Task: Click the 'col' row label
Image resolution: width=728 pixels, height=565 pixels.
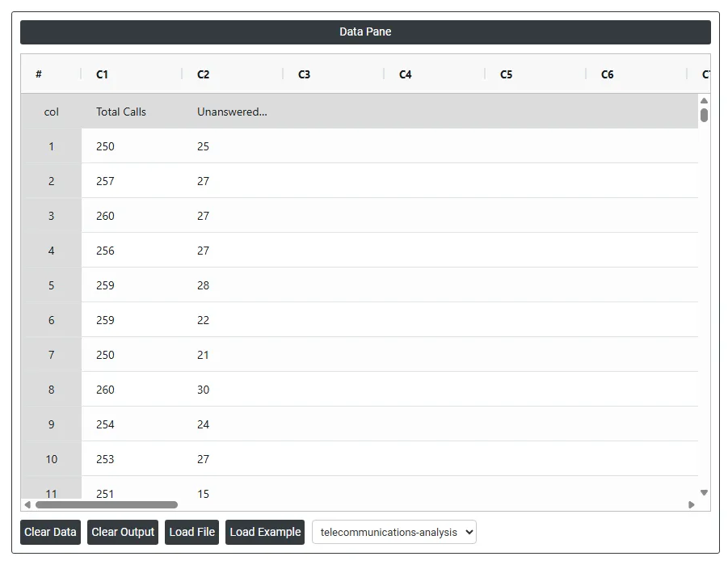Action: 51,112
